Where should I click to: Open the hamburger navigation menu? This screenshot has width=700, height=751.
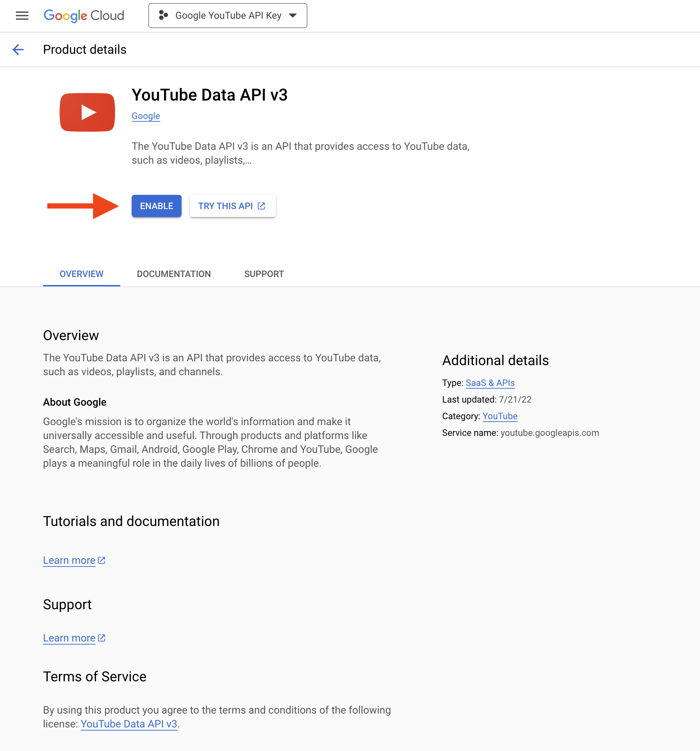[x=22, y=16]
